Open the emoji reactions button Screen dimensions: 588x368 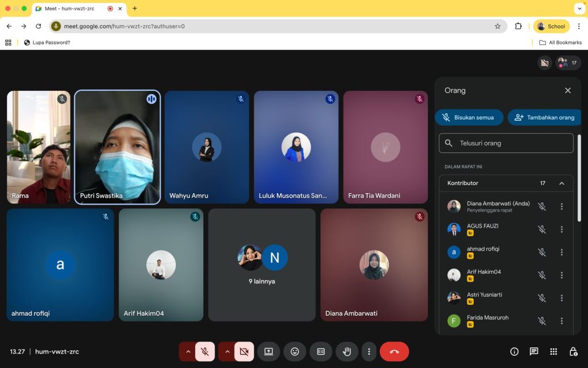295,351
